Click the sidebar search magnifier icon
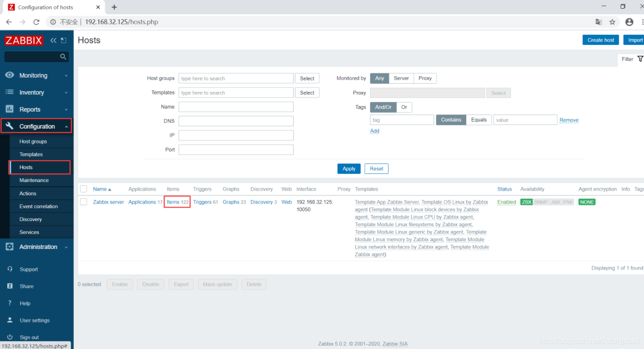The width and height of the screenshot is (644, 349). 63,57
